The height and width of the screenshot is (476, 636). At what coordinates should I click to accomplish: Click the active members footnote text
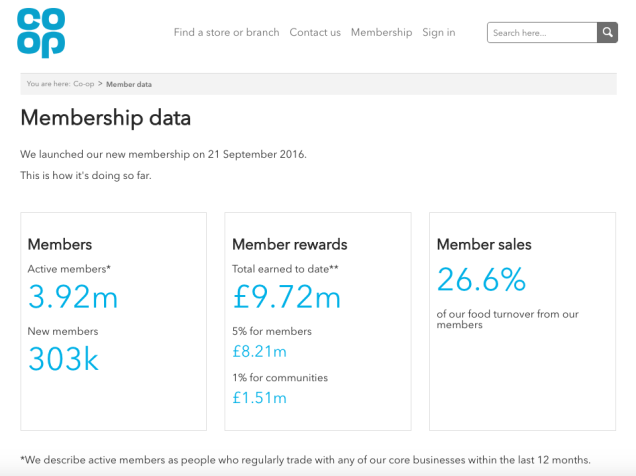click(304, 458)
